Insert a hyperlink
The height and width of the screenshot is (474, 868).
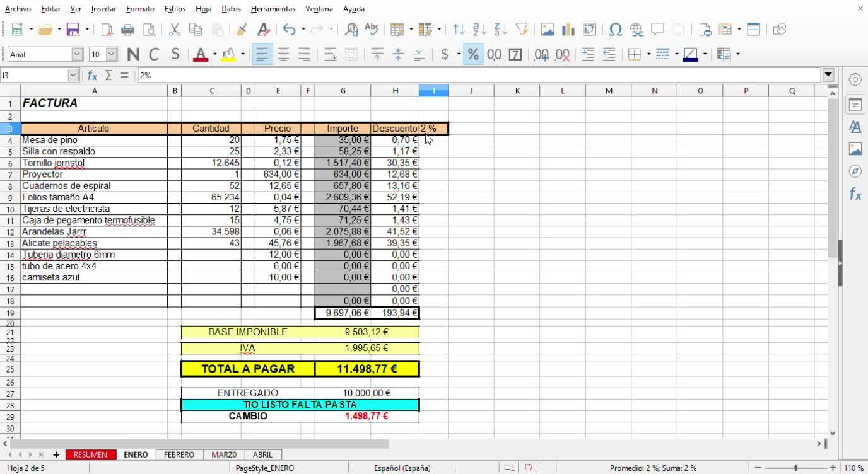(x=636, y=30)
